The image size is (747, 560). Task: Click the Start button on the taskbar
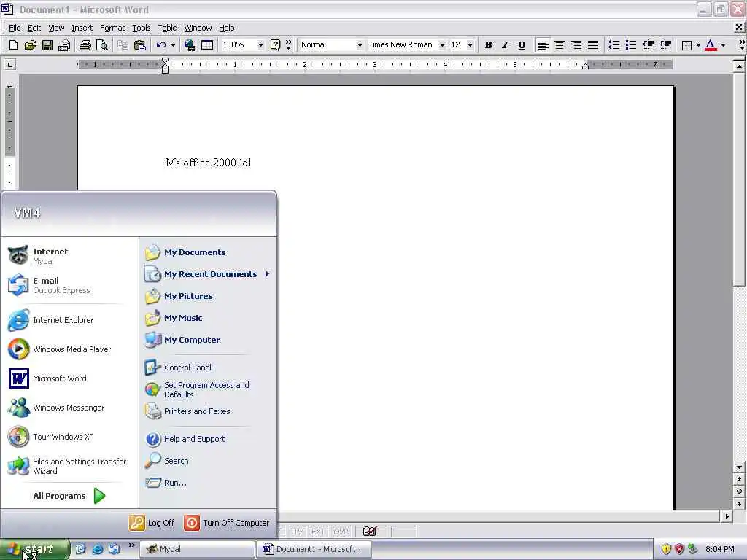tap(35, 549)
